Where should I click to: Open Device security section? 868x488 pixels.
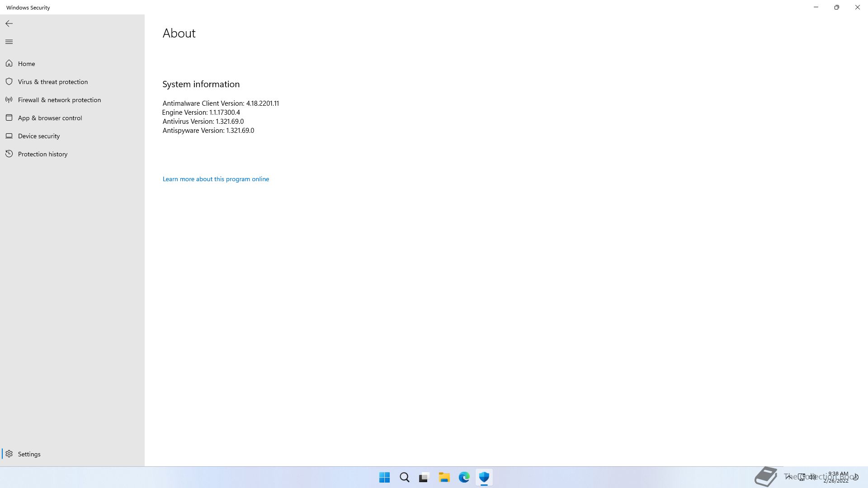coord(39,136)
